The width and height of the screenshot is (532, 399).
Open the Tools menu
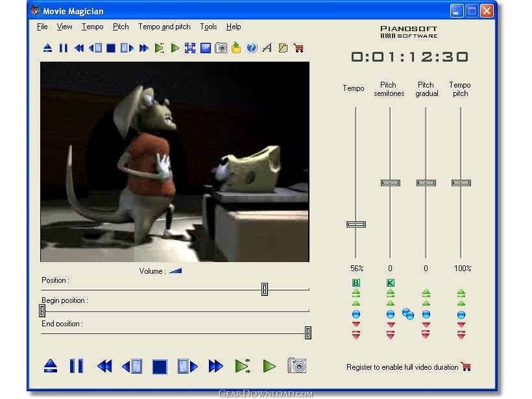pos(208,27)
